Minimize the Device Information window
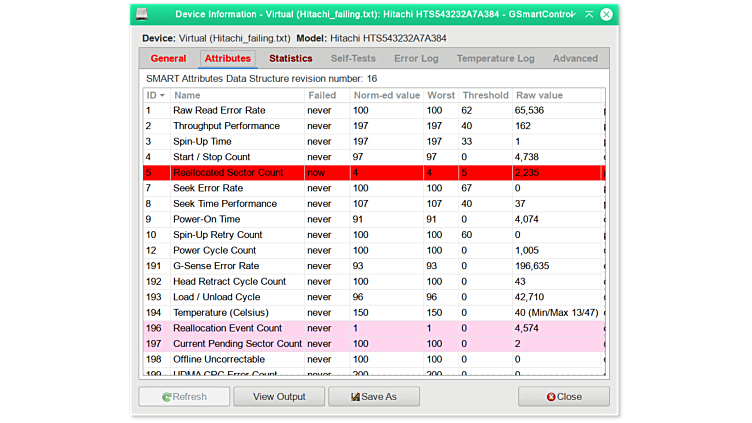This screenshot has width=752, height=423. tap(573, 14)
